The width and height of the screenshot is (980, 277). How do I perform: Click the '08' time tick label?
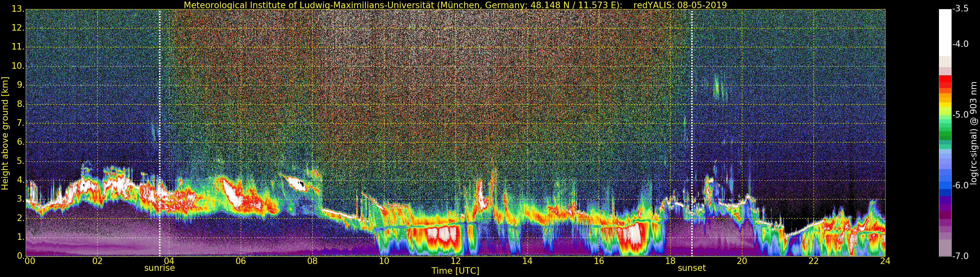pos(312,261)
